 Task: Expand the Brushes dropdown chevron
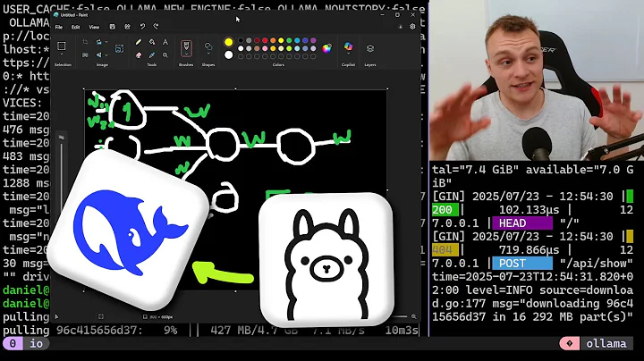tap(186, 55)
